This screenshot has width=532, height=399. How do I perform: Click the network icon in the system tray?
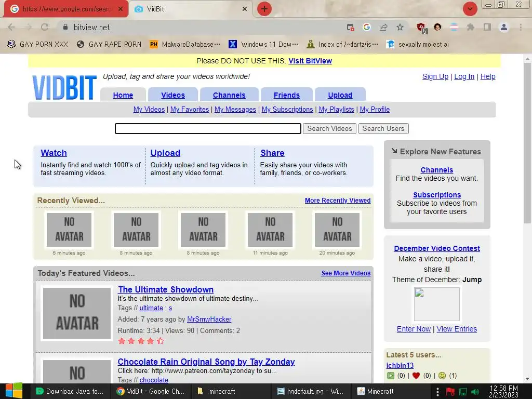click(x=463, y=392)
